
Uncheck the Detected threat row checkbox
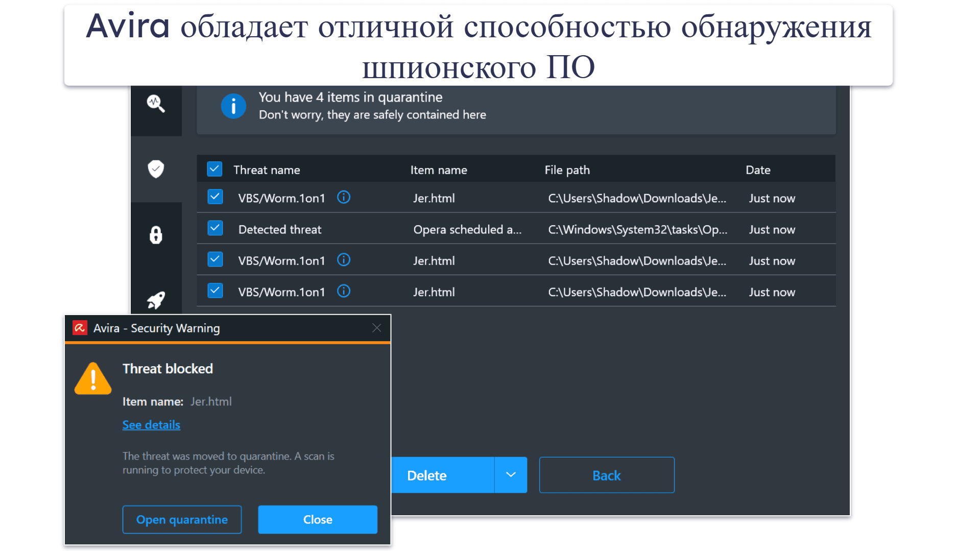click(215, 228)
